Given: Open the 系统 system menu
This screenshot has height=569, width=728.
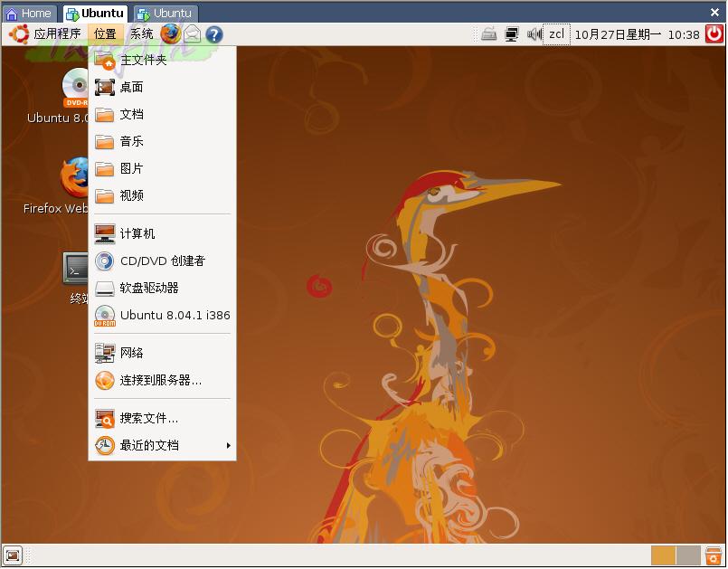Looking at the screenshot, I should (141, 33).
